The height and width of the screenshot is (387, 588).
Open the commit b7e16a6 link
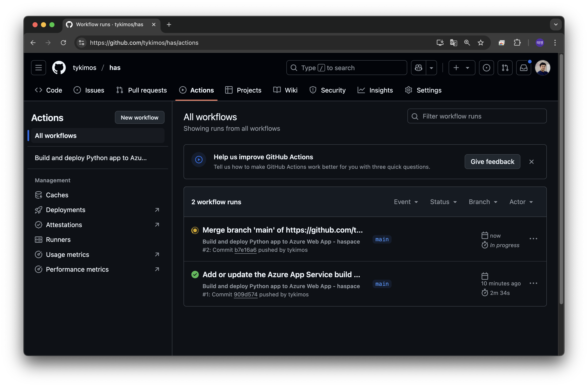point(245,250)
